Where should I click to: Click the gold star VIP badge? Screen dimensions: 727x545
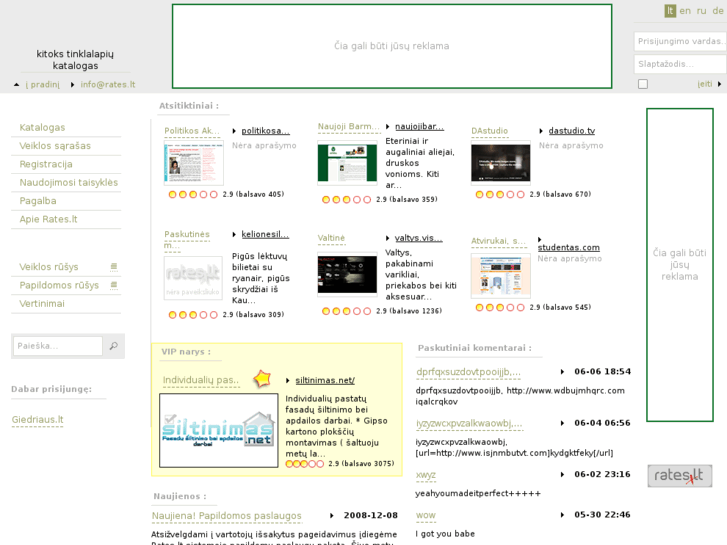click(262, 379)
